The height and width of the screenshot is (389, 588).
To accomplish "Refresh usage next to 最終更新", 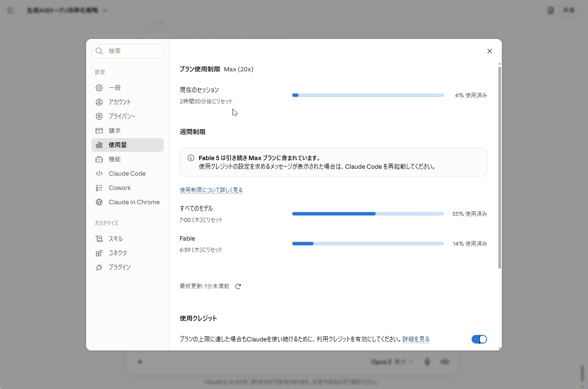I will point(238,286).
